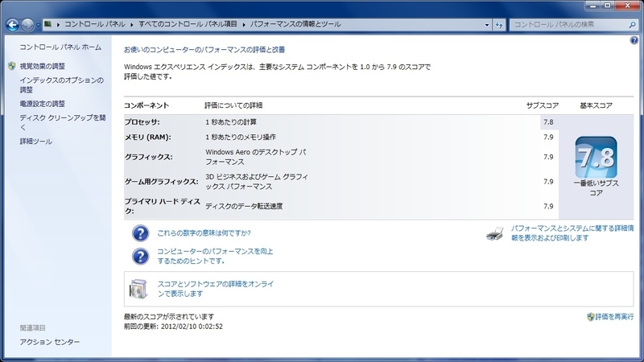Expand the arrow after すべてのコントロール パネル項目

(244, 25)
